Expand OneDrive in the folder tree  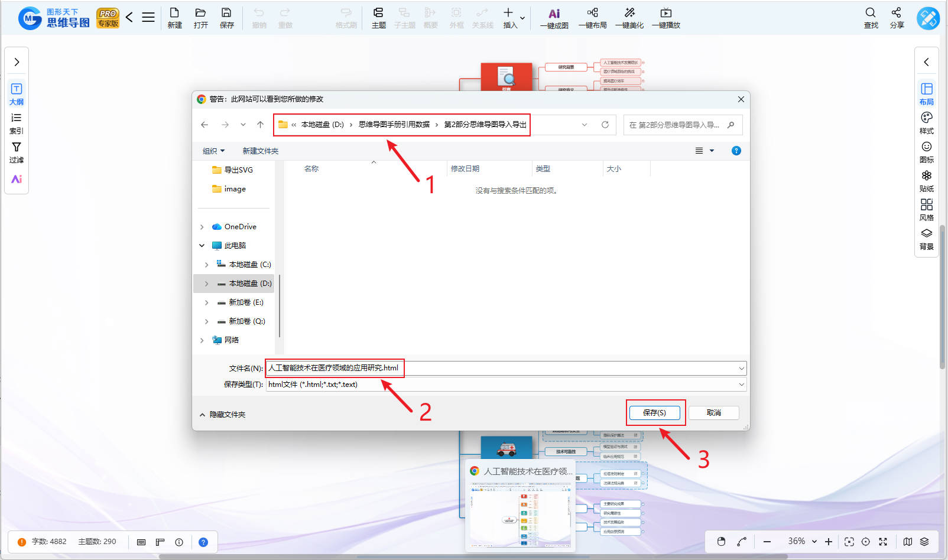[x=203, y=226]
